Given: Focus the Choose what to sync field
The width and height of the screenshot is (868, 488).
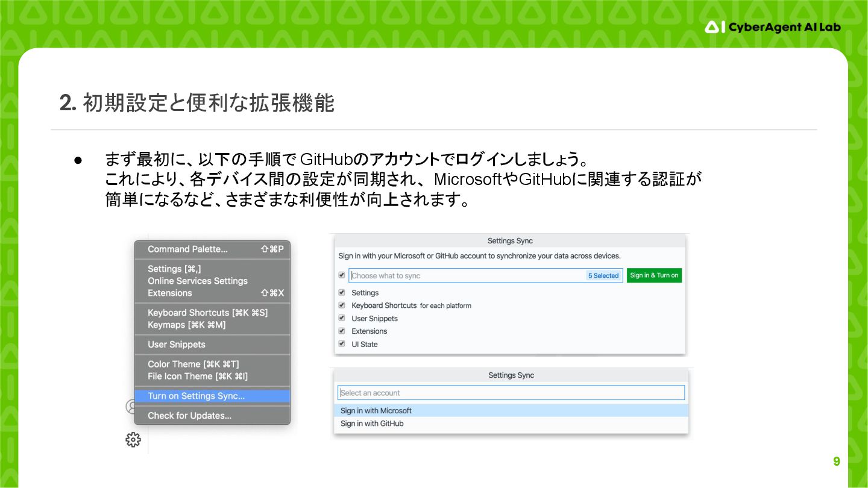Looking at the screenshot, I should (x=486, y=275).
